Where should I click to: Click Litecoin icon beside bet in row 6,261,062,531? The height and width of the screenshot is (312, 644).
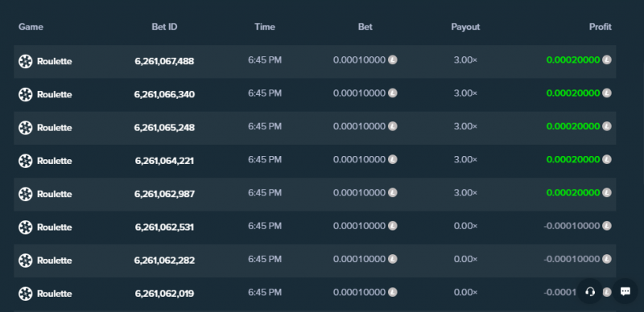(393, 226)
